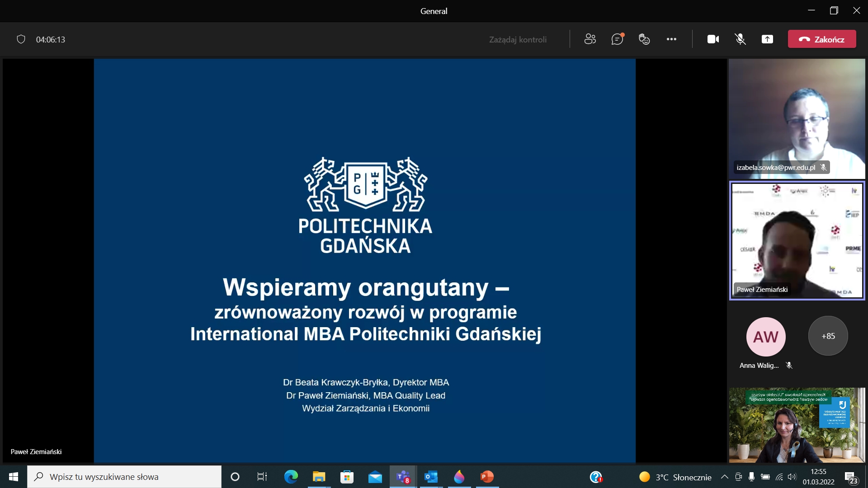868x488 pixels.
Task: Open Outlook from the taskbar
Action: [431, 477]
